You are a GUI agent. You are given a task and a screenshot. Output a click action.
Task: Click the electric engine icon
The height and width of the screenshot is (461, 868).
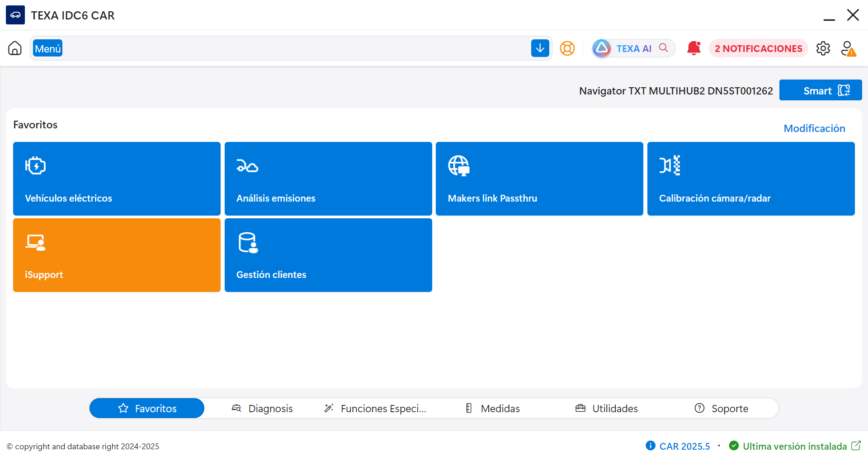pyautogui.click(x=36, y=166)
